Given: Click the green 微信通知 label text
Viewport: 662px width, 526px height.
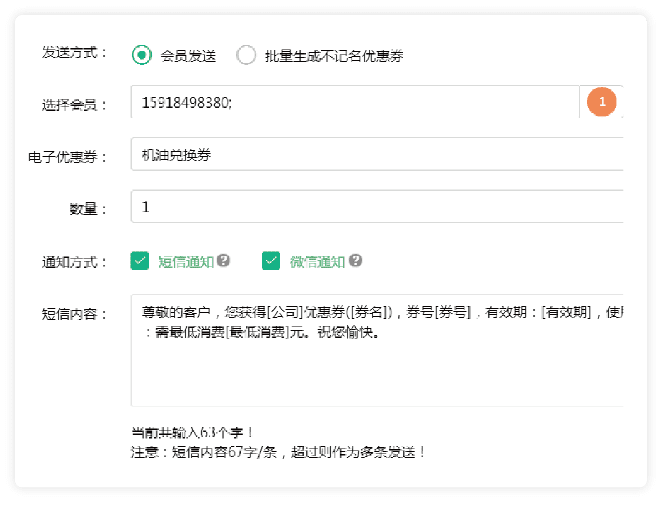Looking at the screenshot, I should (x=317, y=262).
